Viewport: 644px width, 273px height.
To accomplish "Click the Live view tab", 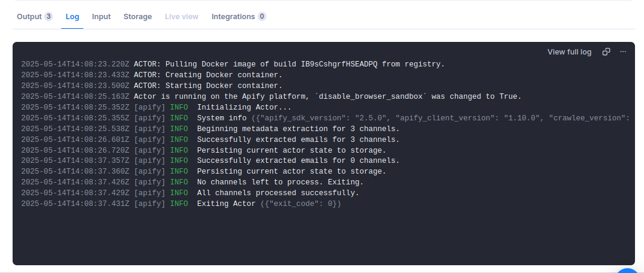I will click(x=182, y=17).
